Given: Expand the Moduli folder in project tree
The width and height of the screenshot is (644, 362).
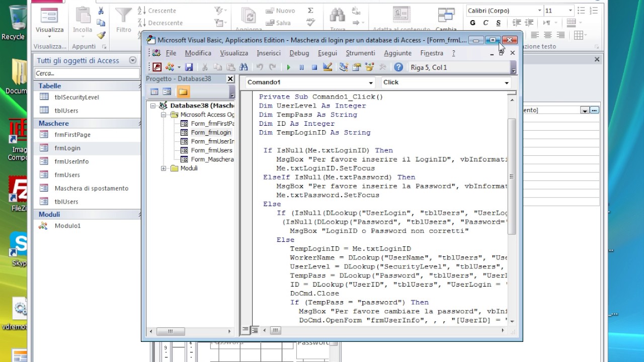Looking at the screenshot, I should click(164, 168).
